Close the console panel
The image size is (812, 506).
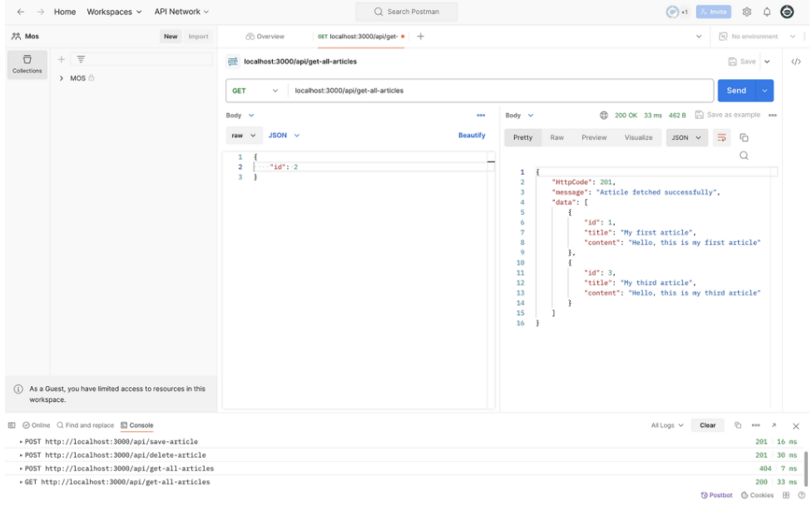(x=795, y=426)
